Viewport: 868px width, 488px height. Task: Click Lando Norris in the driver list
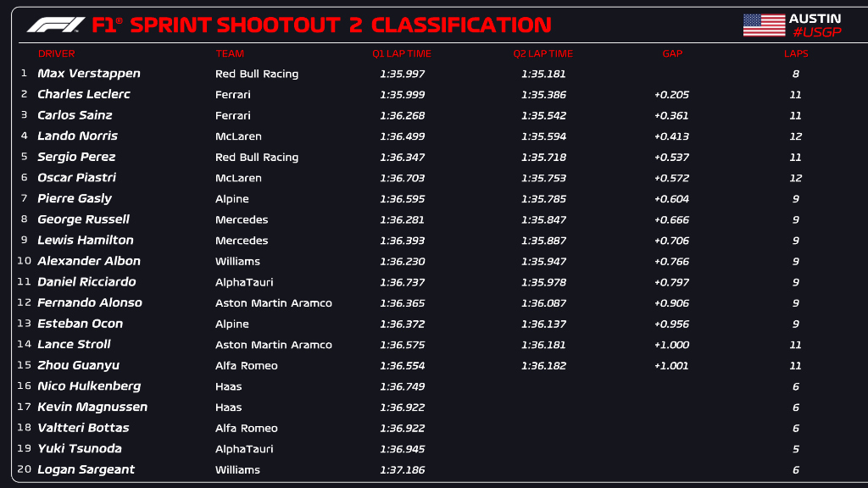(78, 136)
